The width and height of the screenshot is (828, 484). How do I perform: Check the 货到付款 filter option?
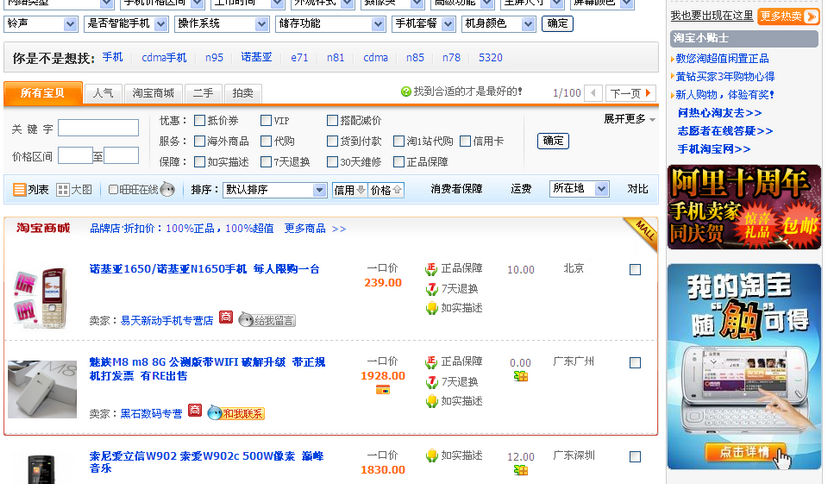(333, 141)
